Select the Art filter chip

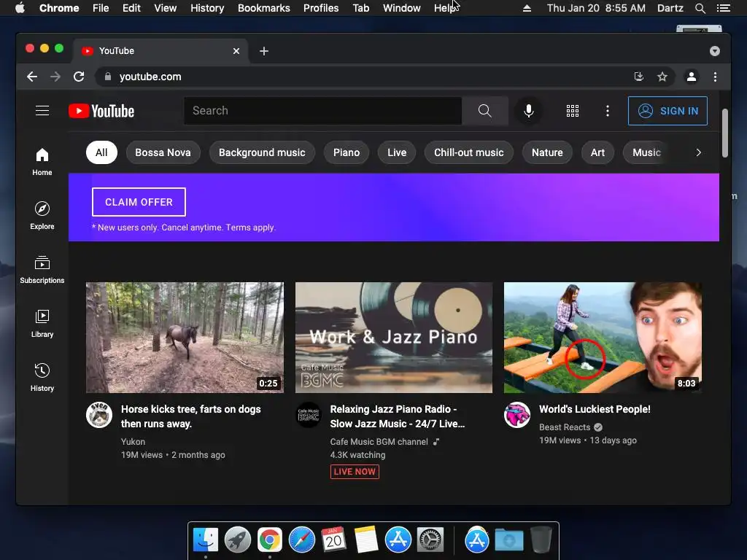598,152
